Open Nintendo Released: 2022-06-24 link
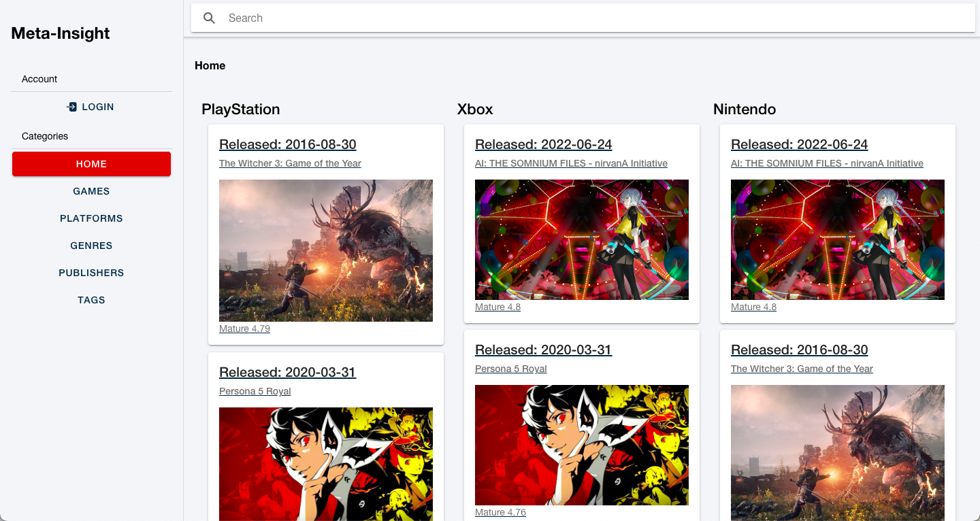This screenshot has height=521, width=980. coord(800,144)
